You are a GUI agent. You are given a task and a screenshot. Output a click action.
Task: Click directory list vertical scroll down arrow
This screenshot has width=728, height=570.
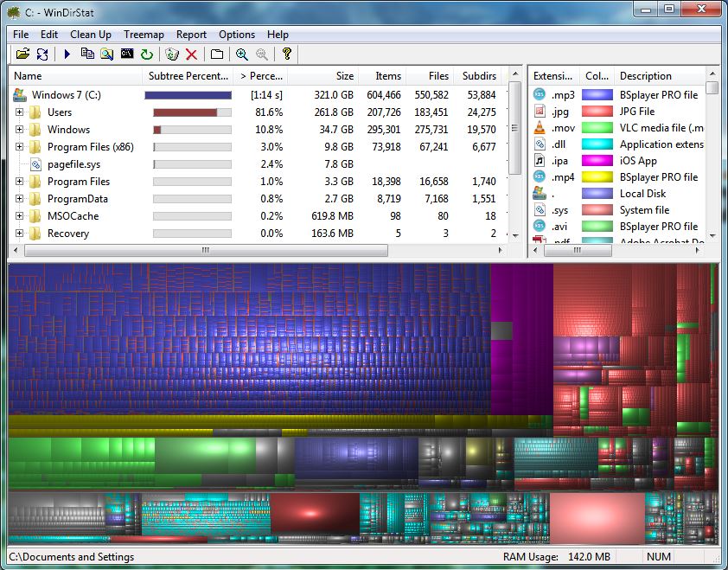(515, 236)
